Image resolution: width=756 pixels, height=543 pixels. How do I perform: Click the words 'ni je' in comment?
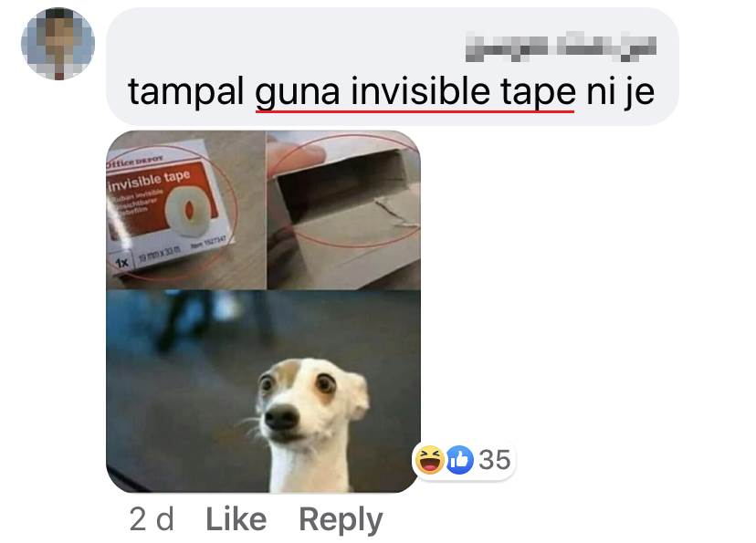coord(621,92)
